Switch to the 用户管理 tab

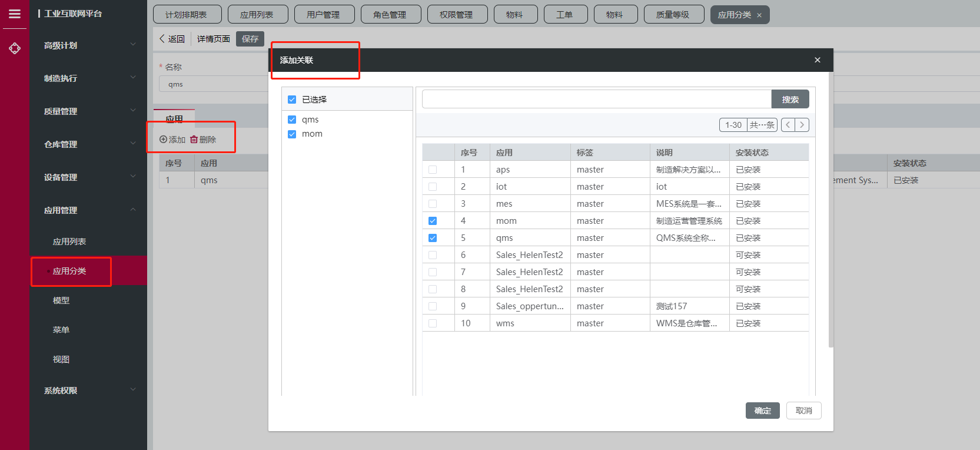coord(323,15)
